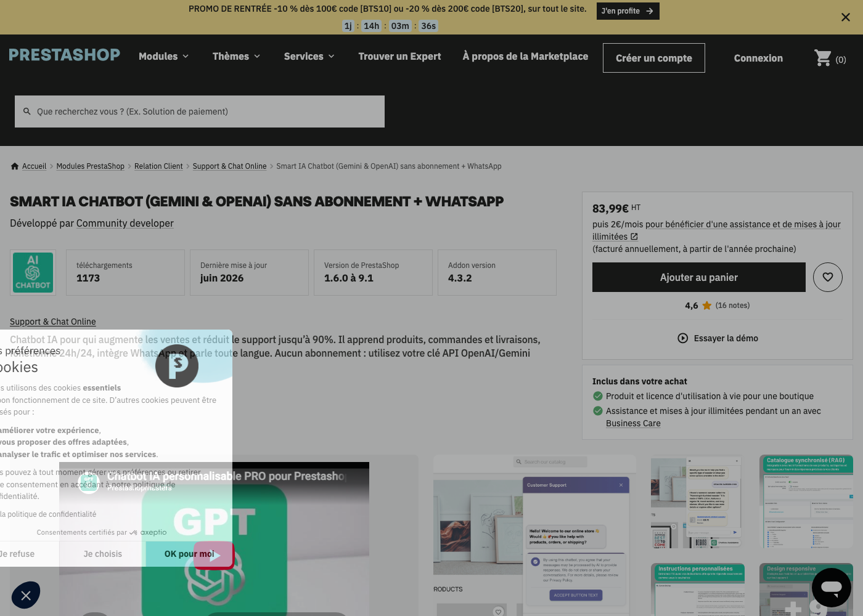Click the search magnifier icon
This screenshot has height=616, width=863.
tap(27, 111)
